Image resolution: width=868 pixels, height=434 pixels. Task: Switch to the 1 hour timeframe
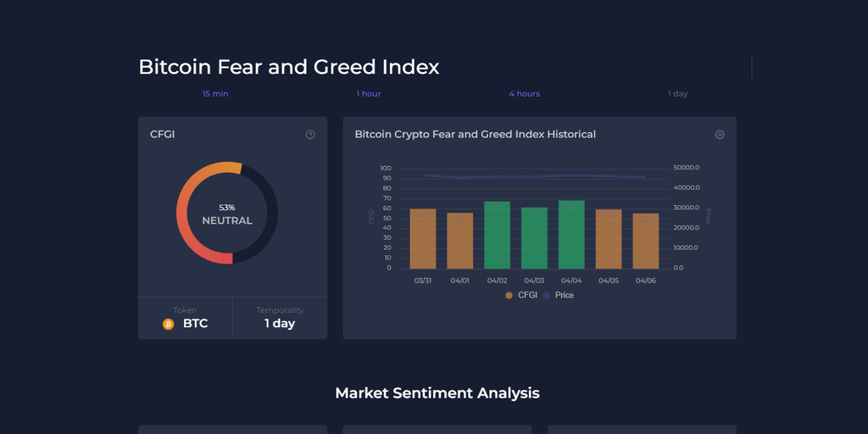pos(369,94)
